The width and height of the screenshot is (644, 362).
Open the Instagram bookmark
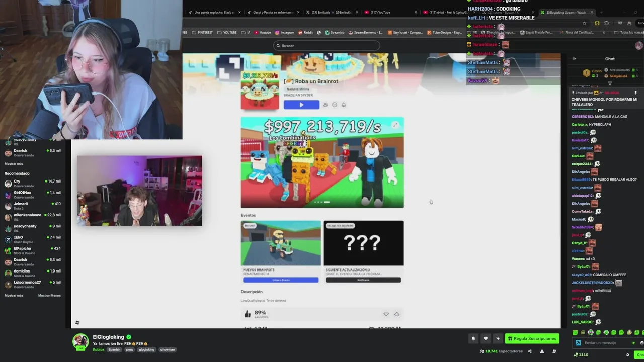[x=285, y=32]
